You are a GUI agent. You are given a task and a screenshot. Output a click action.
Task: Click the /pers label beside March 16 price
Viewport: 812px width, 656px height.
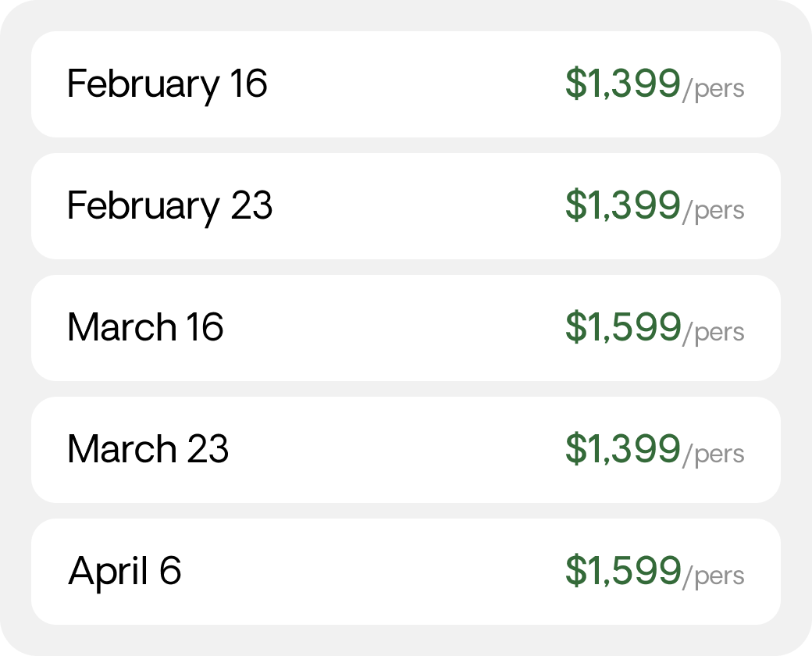pos(714,333)
